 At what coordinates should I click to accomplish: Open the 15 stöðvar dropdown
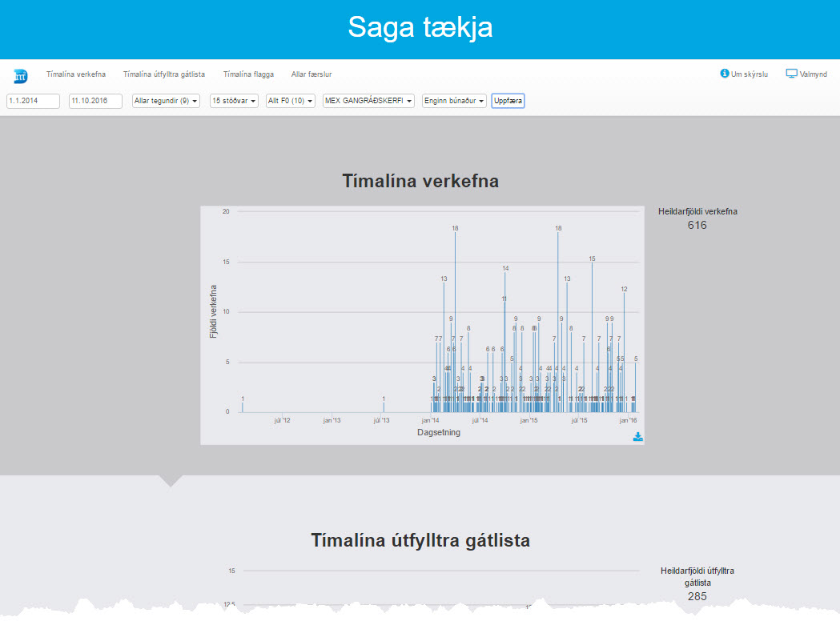point(234,101)
